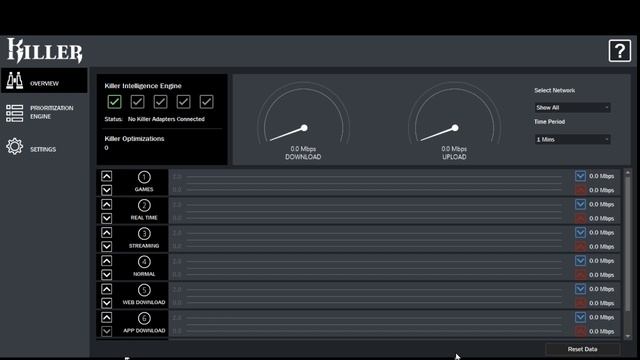Toggle Streaming blue download indicator
This screenshot has height=360, width=640.
[580, 232]
